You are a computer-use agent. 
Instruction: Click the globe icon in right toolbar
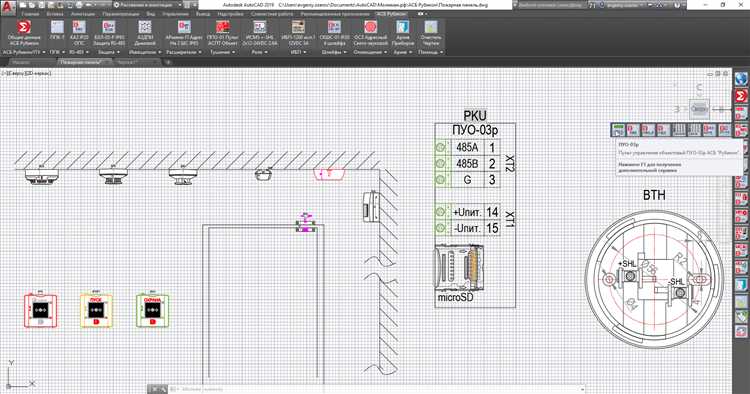point(740,78)
